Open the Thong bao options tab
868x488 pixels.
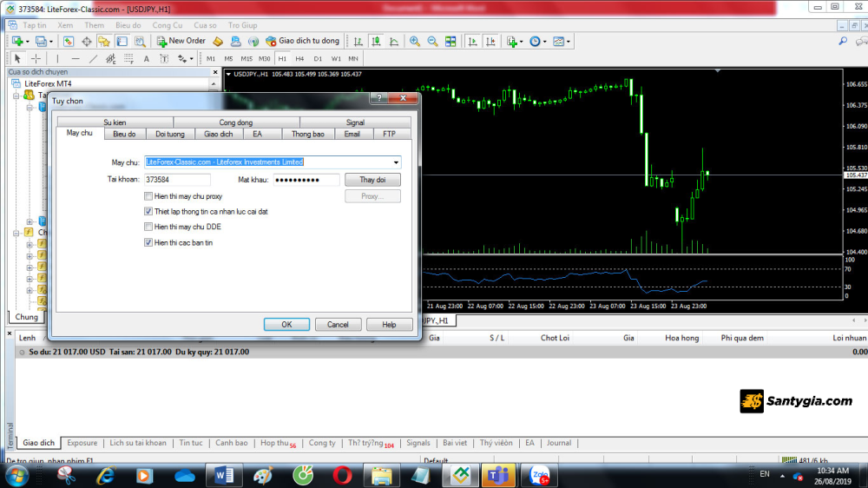click(x=308, y=134)
